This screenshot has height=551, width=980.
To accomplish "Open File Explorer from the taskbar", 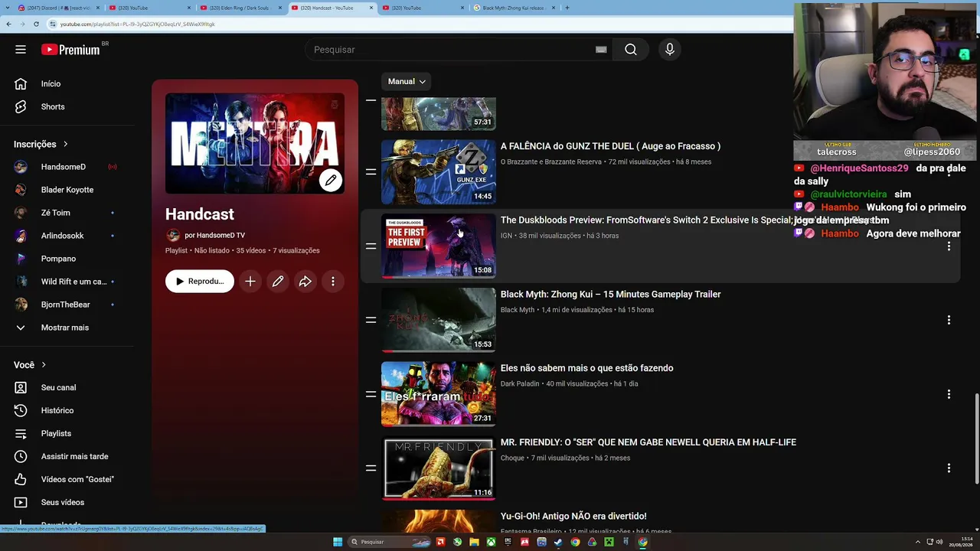I will [x=474, y=542].
